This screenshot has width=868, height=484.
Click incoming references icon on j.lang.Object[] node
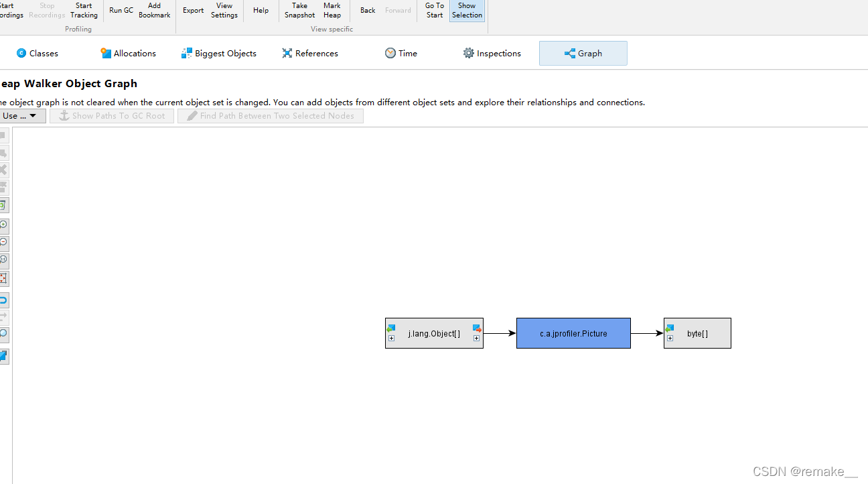(391, 328)
